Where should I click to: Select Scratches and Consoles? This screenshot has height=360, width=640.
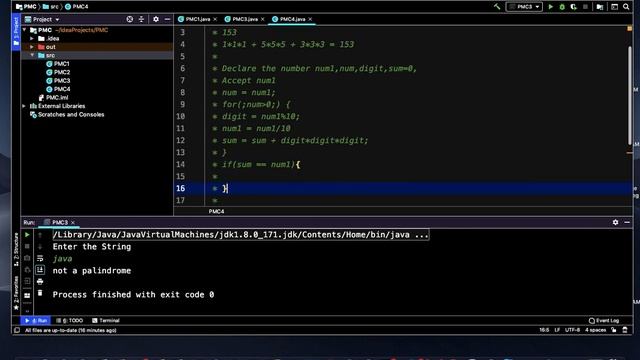pyautogui.click(x=67, y=115)
